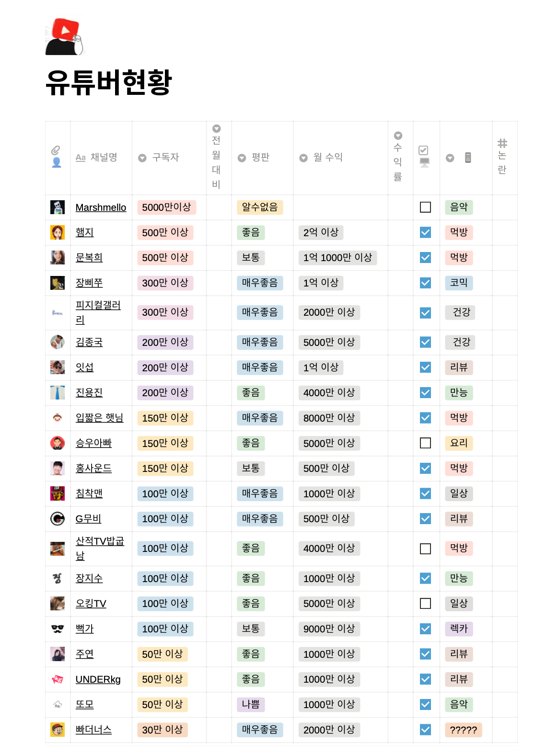Open the 침착맨 channel page
558x756 pixels.
(x=89, y=493)
